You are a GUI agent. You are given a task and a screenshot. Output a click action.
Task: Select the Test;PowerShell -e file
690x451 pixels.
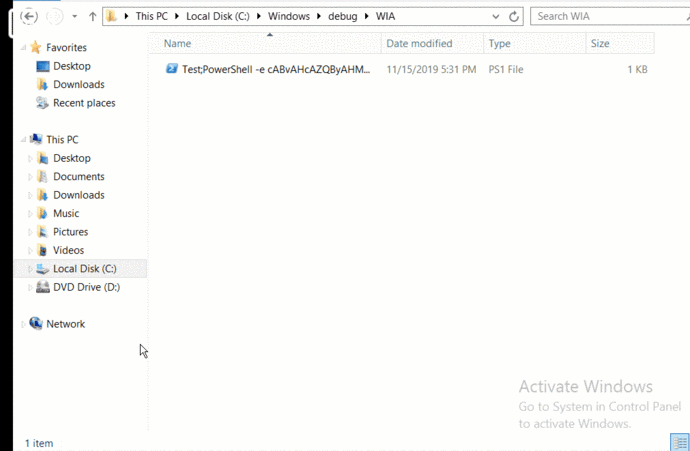click(276, 70)
